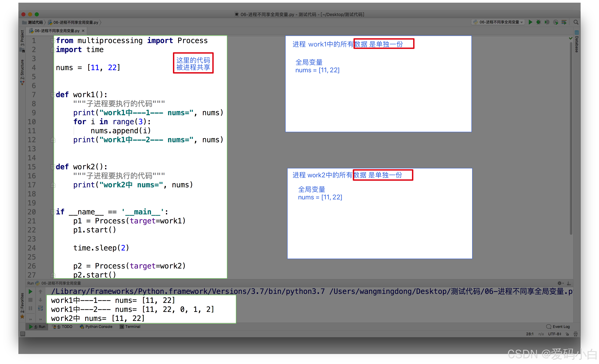Viewport: 599px width, 364px height.
Task: Toggle read-only lock icon in status bar
Action: (567, 334)
